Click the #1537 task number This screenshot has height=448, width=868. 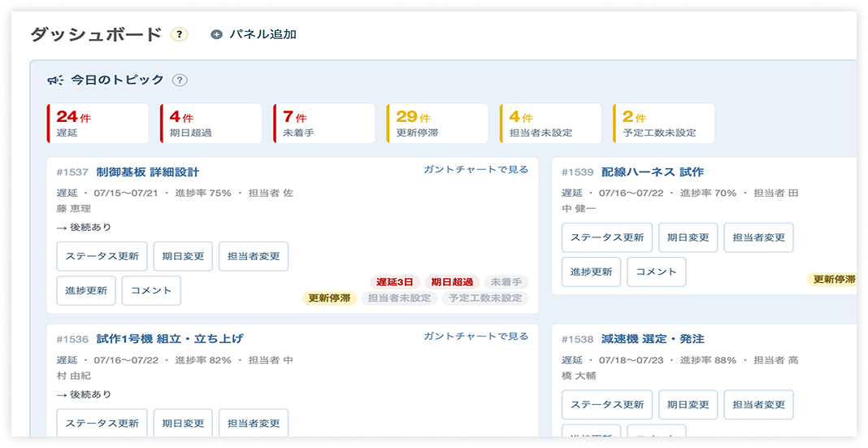coord(72,172)
